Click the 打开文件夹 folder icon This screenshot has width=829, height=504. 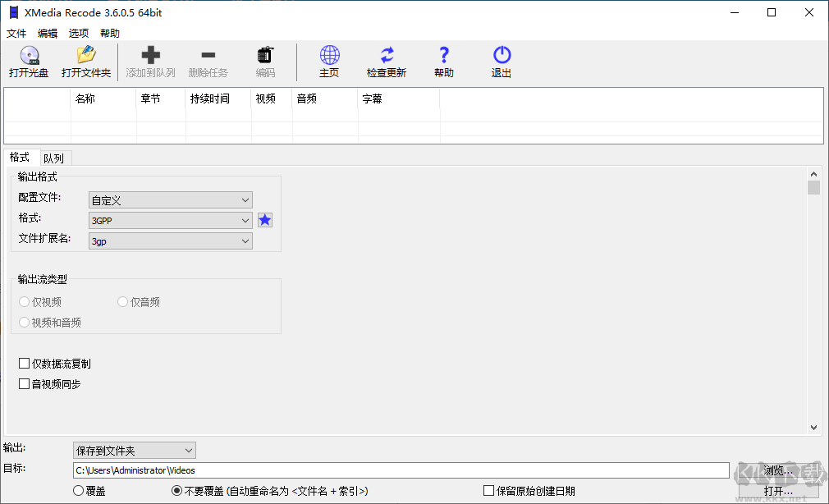86,54
